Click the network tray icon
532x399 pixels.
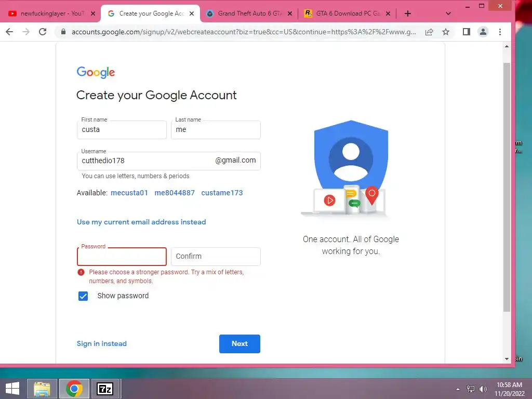click(471, 389)
